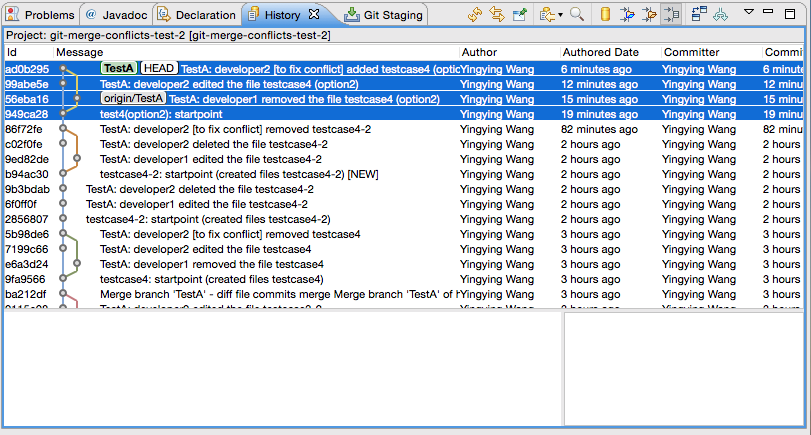Select commit c02f0fe row
This screenshot has height=435, width=811.
(403, 144)
